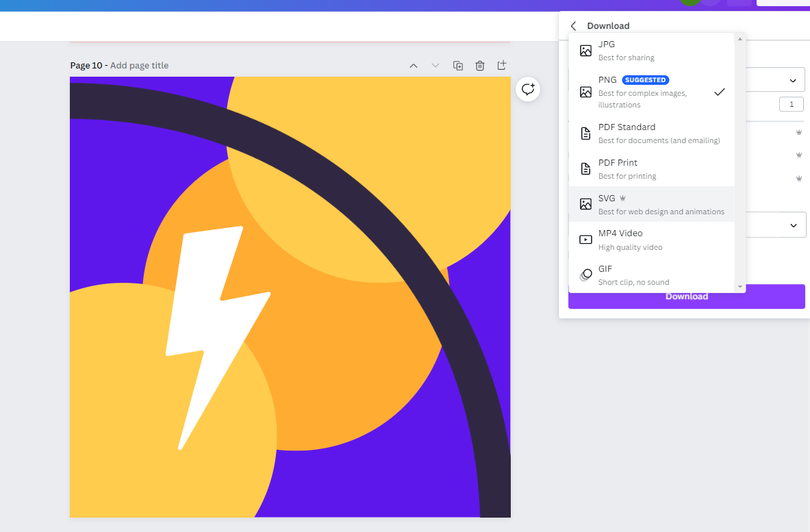Click the JPG image icon
810x532 pixels.
pos(586,51)
